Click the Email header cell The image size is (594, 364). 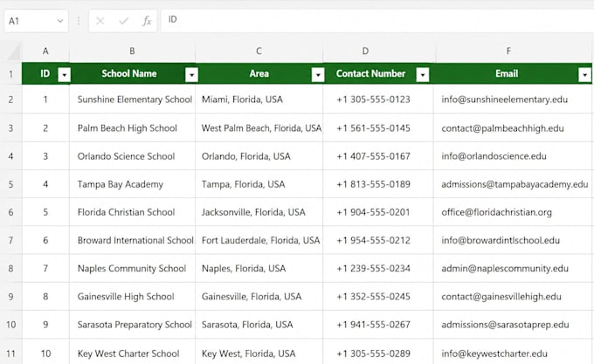pos(513,74)
